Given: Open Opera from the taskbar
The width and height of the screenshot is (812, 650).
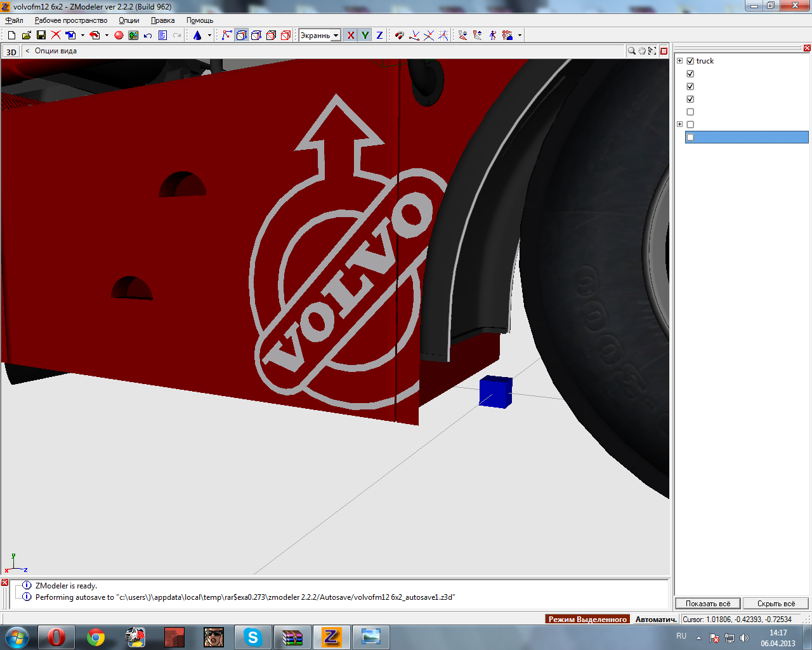Looking at the screenshot, I should click(56, 637).
